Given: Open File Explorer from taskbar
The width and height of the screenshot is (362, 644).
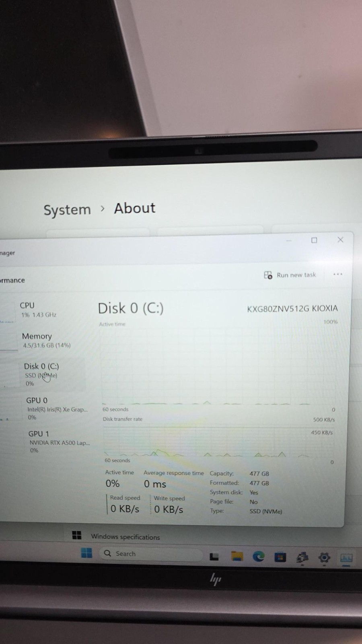Looking at the screenshot, I should click(237, 556).
